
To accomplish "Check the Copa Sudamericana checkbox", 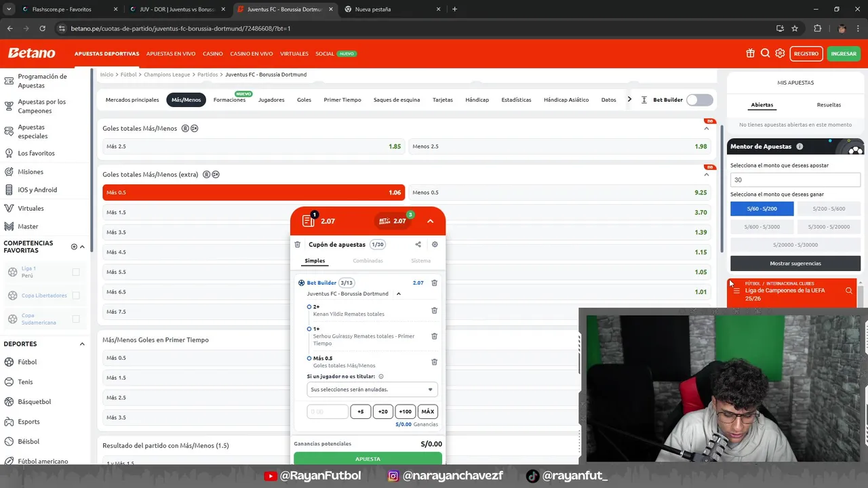I will 76,319.
